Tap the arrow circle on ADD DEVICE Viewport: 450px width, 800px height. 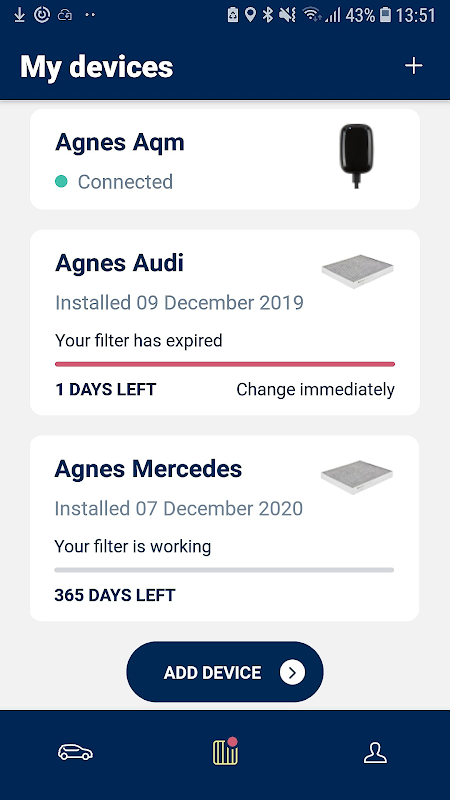(292, 672)
